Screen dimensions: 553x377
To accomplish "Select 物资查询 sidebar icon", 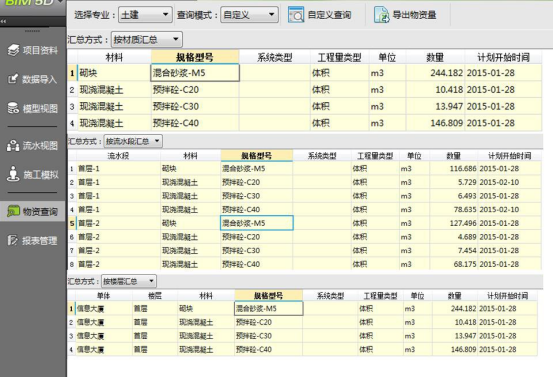I will [13, 211].
